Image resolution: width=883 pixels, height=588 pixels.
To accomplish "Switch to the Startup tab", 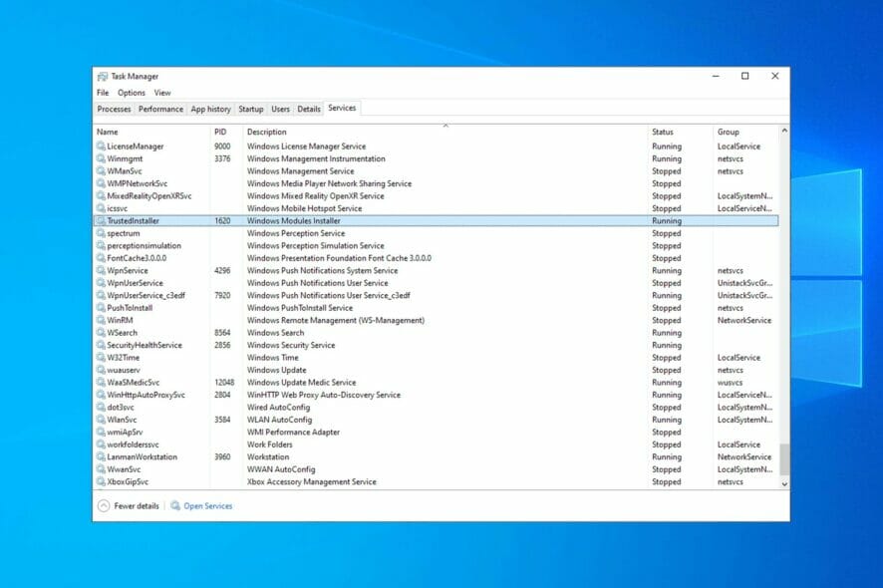I will click(x=250, y=109).
